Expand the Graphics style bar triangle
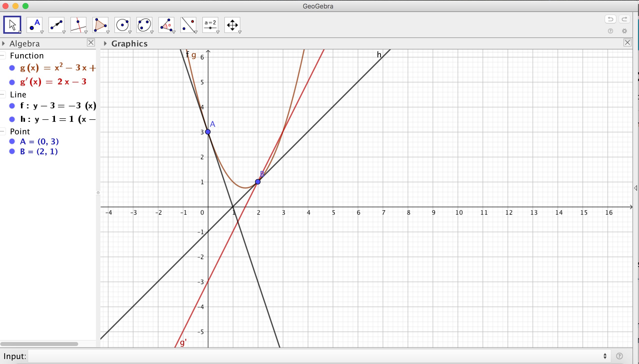 click(x=105, y=43)
